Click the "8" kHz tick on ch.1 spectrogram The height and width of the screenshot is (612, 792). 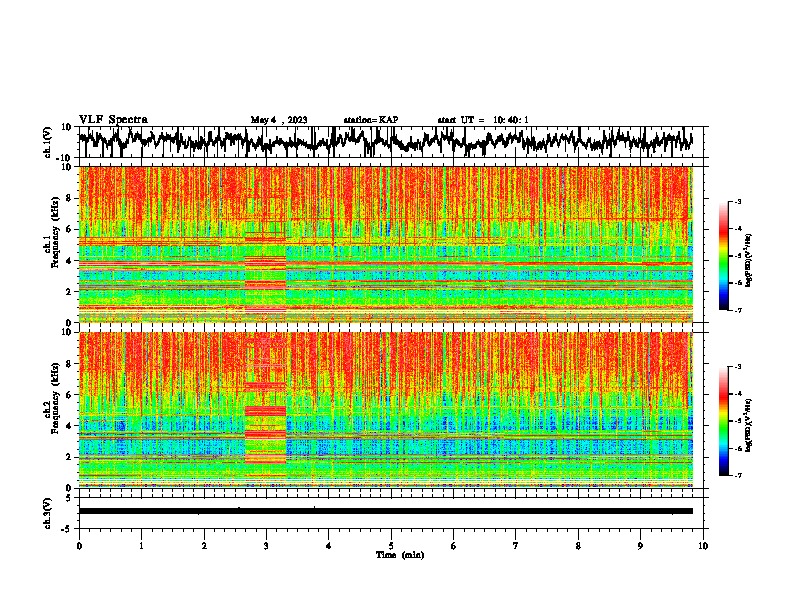(x=69, y=198)
